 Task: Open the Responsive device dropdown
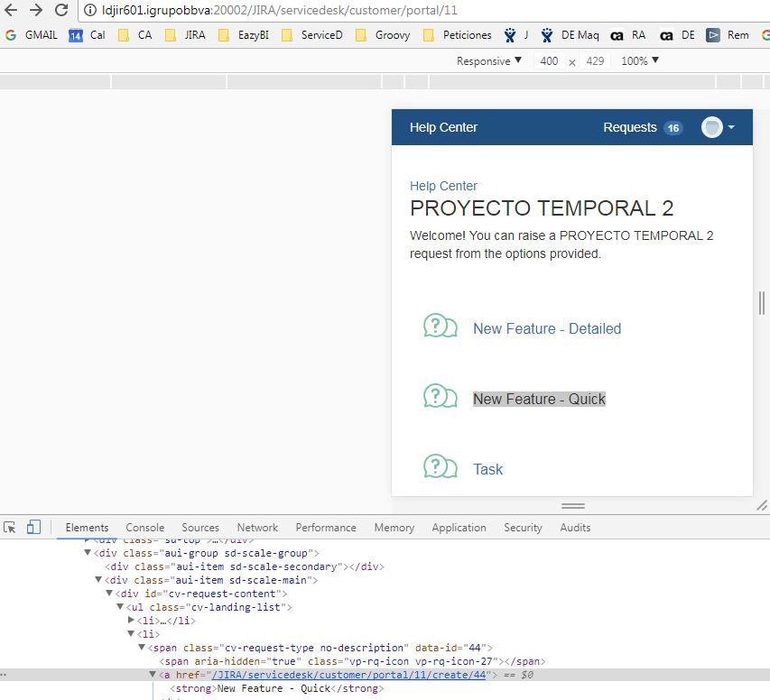(x=488, y=60)
